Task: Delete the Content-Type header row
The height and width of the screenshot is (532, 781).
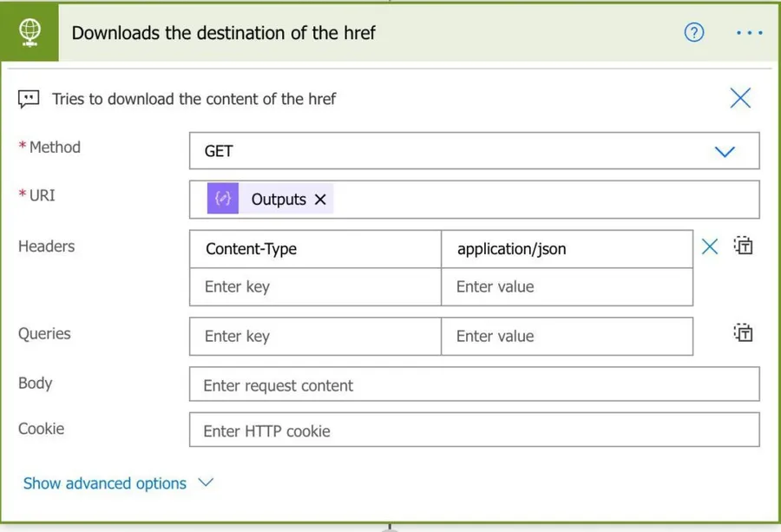Action: (x=710, y=247)
